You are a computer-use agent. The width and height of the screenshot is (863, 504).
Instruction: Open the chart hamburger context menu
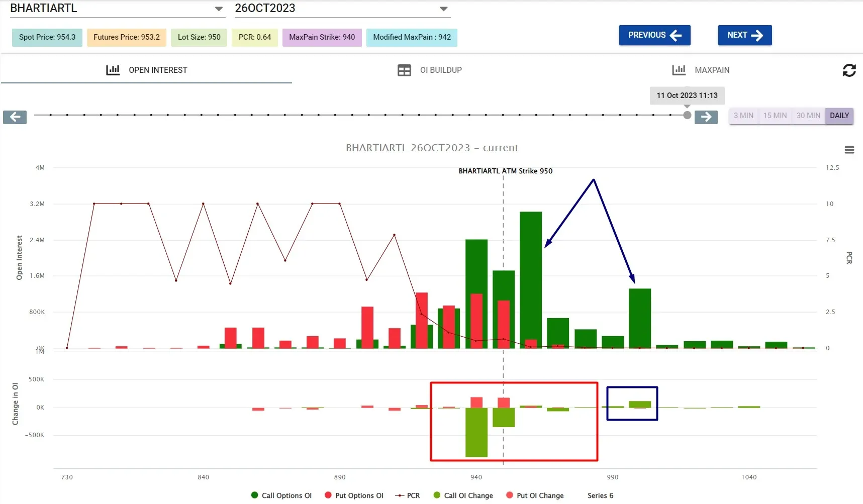tap(849, 150)
